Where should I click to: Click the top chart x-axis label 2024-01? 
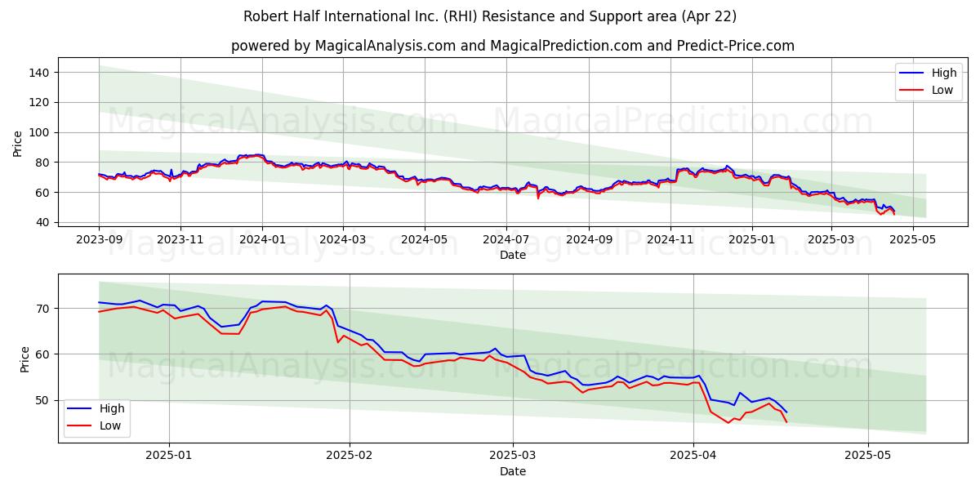click(x=262, y=241)
